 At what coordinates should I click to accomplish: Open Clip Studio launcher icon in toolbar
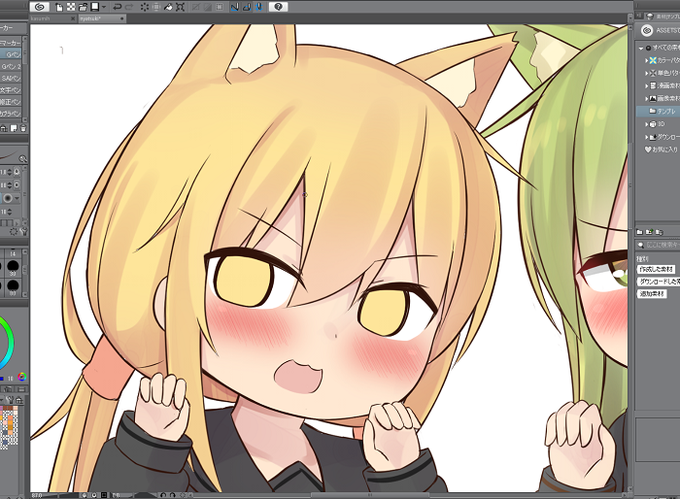(41, 7)
